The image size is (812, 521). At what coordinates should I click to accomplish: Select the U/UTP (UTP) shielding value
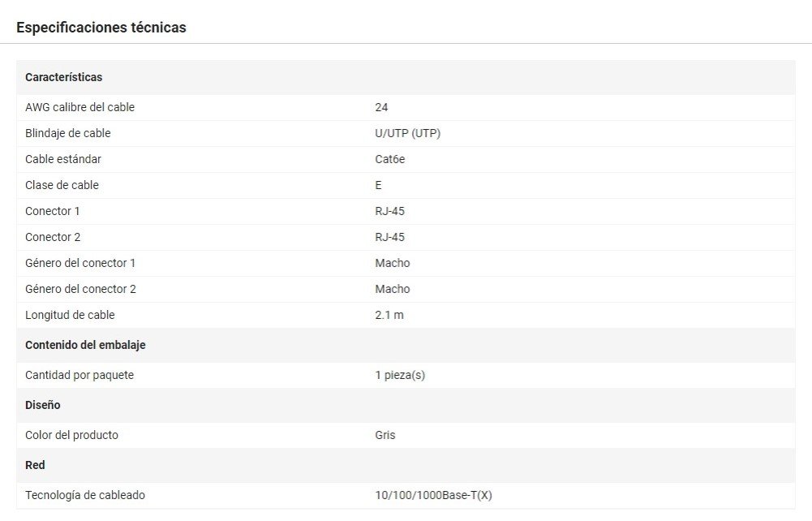(407, 133)
